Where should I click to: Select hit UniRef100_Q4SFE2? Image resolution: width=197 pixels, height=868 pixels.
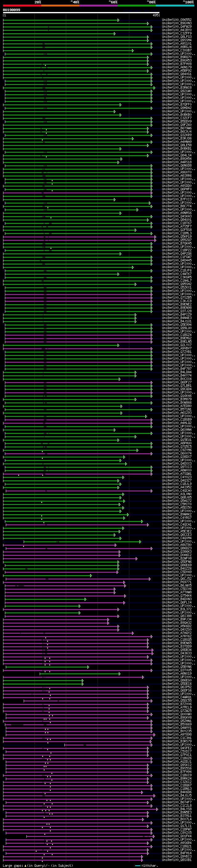coord(177,748)
